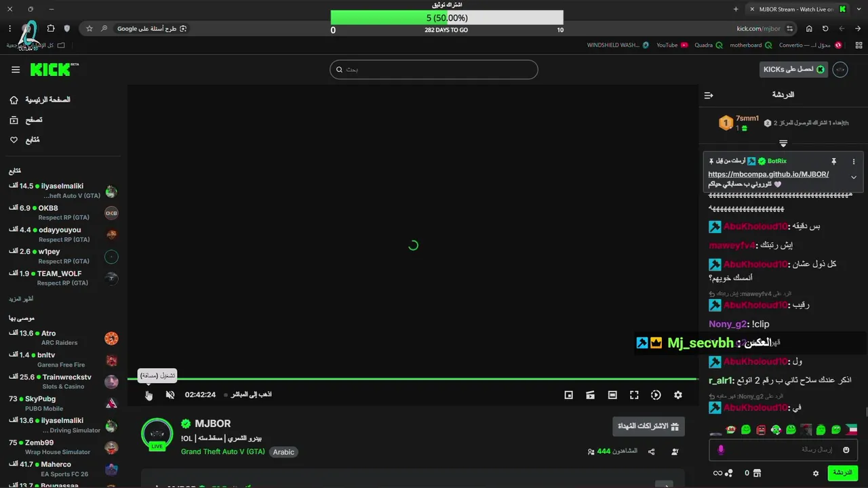Screen dimensions: 868x488
Task: Unpin the BotRix pinned message
Action: (833, 161)
